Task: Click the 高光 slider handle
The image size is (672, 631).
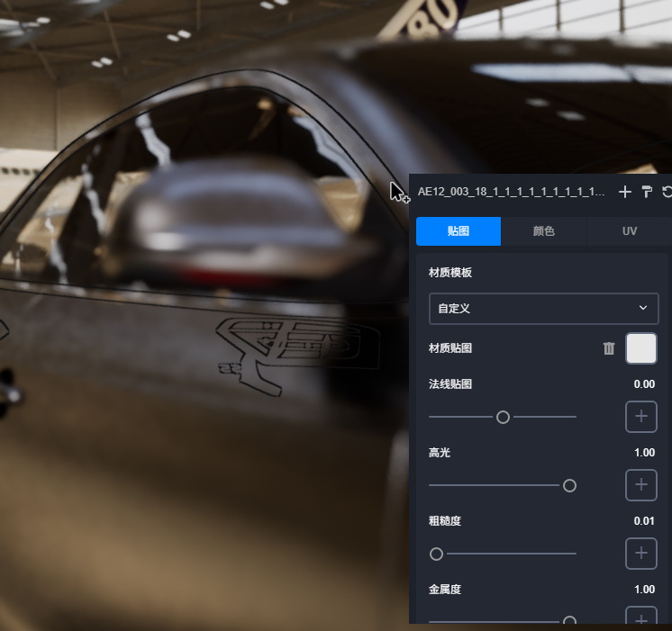Action: 569,485
